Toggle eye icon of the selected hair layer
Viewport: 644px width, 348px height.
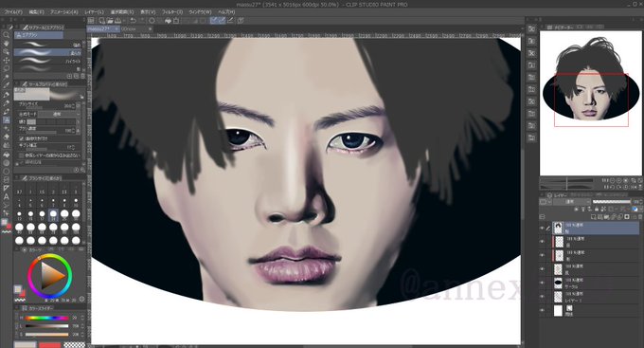click(542, 228)
